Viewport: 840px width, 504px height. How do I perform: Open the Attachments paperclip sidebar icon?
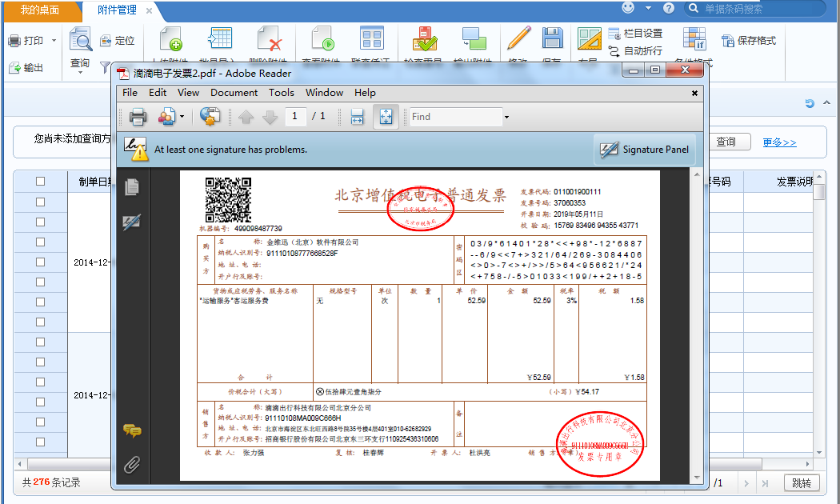pyautogui.click(x=132, y=465)
